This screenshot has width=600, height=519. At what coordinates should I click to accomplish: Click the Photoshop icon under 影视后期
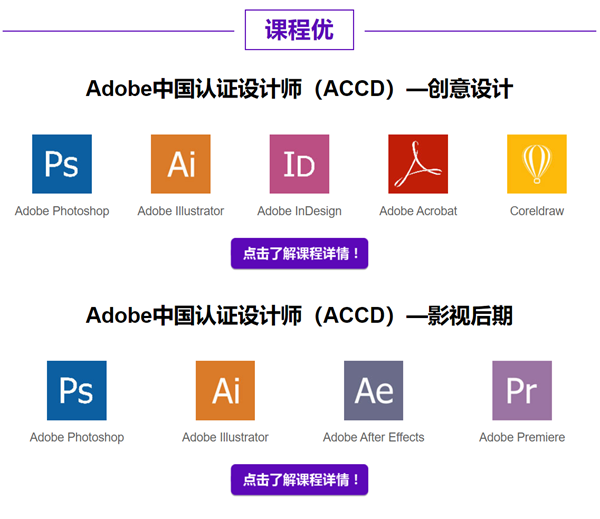(x=77, y=390)
